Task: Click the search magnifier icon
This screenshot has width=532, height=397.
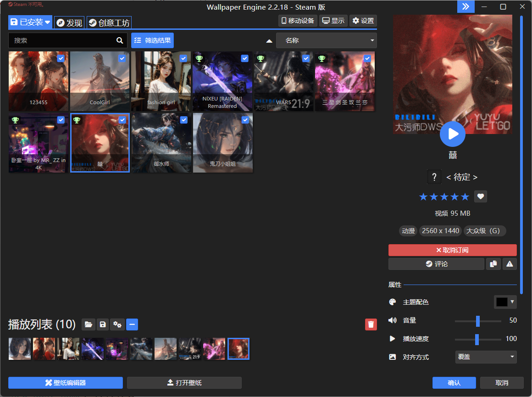Action: pyautogui.click(x=119, y=40)
